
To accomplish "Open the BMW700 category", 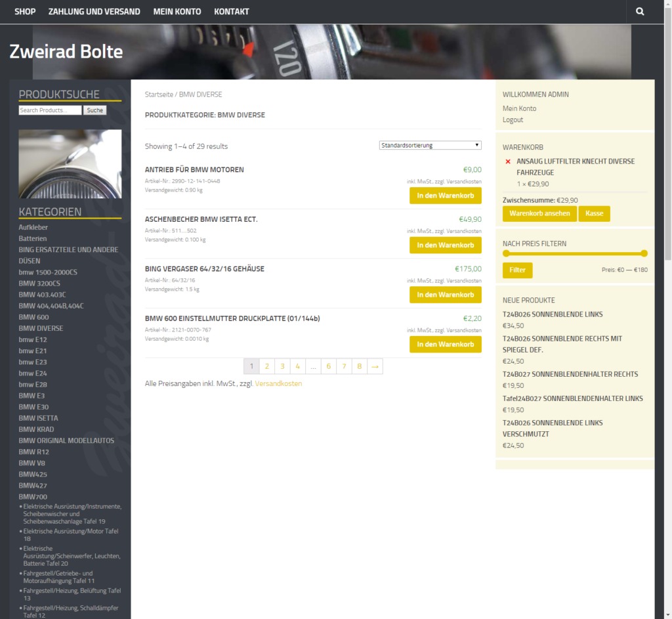I will [33, 497].
